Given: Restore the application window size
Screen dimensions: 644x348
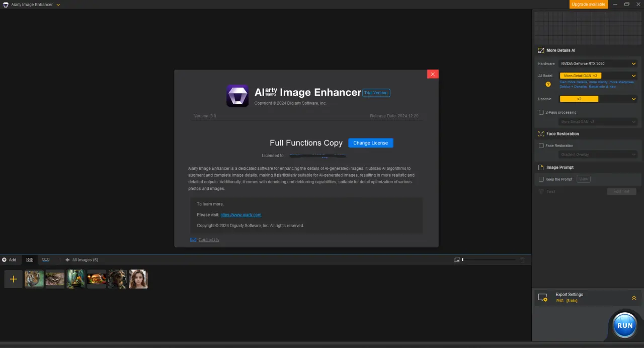Looking at the screenshot, I should click(627, 4).
